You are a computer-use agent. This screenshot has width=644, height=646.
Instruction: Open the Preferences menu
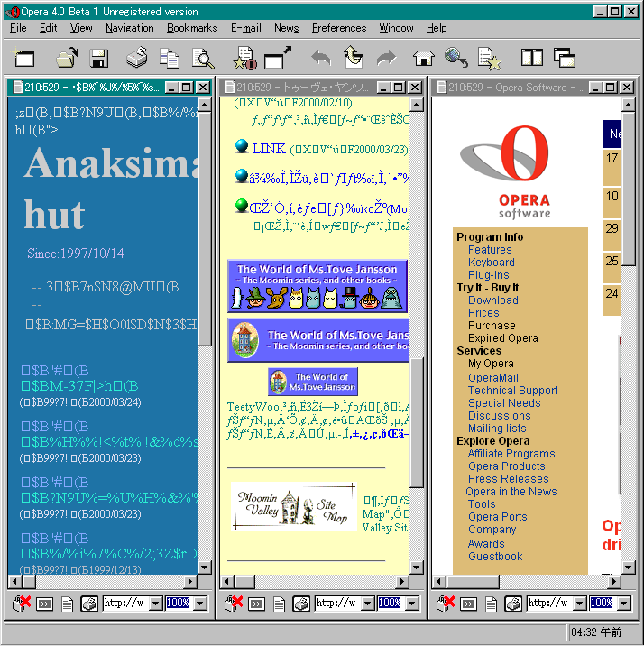click(x=339, y=28)
